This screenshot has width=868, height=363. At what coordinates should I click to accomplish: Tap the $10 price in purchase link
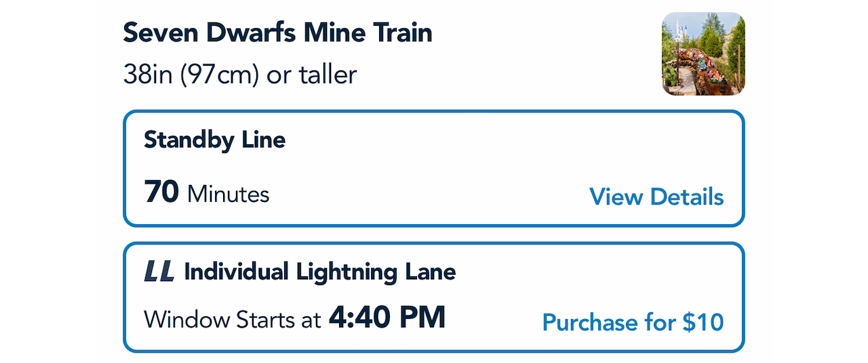[x=703, y=322]
